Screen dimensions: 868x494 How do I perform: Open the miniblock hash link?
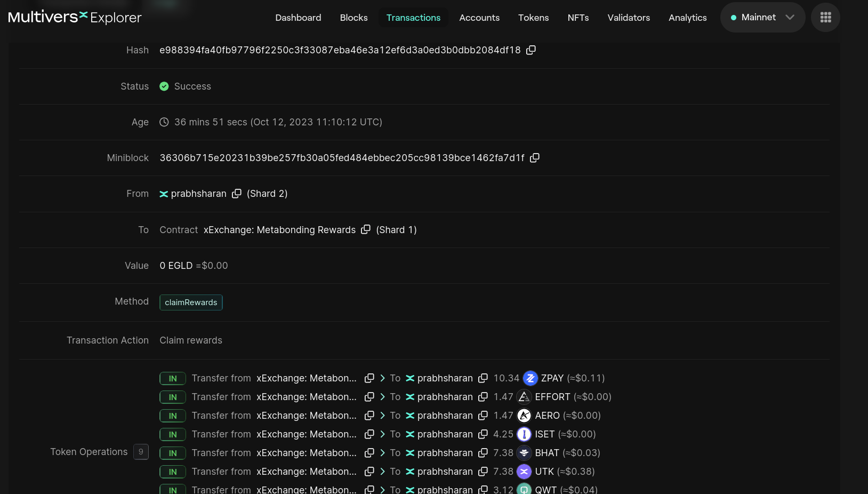342,158
